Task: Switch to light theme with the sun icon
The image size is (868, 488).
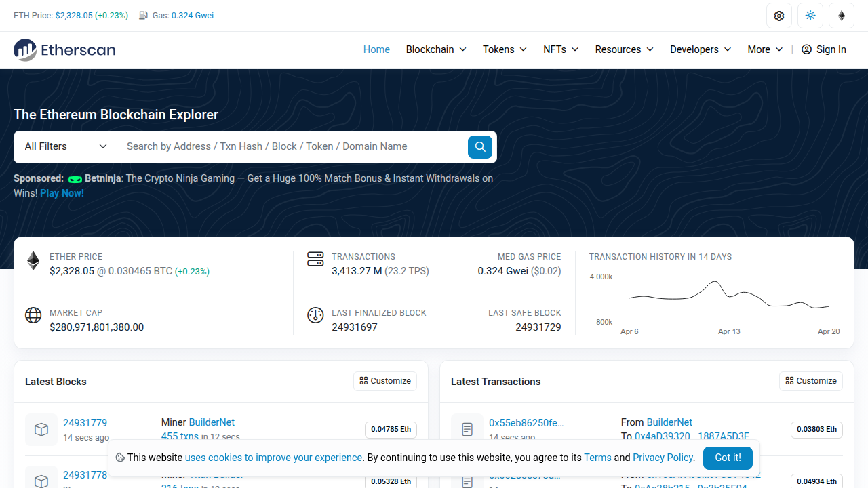Action: [810, 15]
